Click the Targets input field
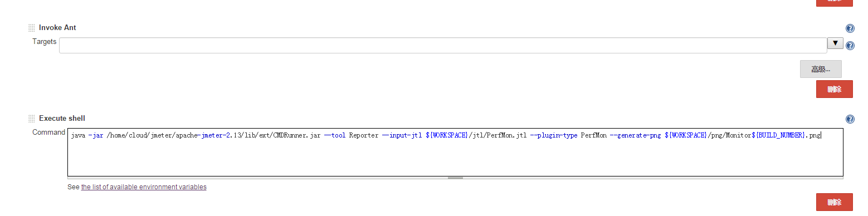Image resolution: width=868 pixels, height=216 pixels. point(443,45)
